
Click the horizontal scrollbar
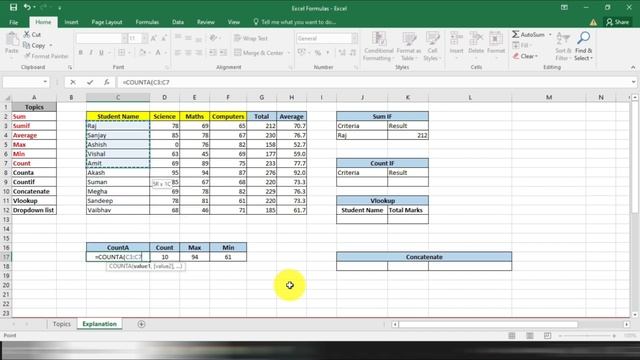488,324
